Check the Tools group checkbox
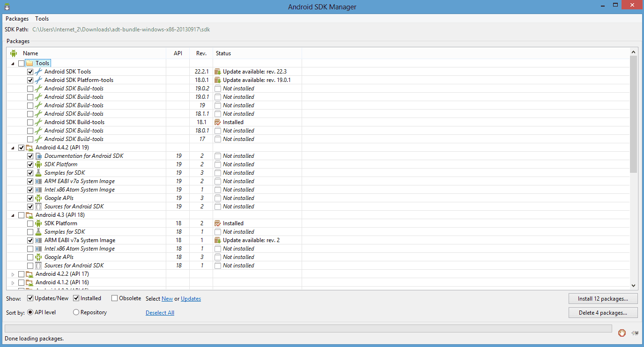Screen dimensions: 644x347 tap(21, 63)
